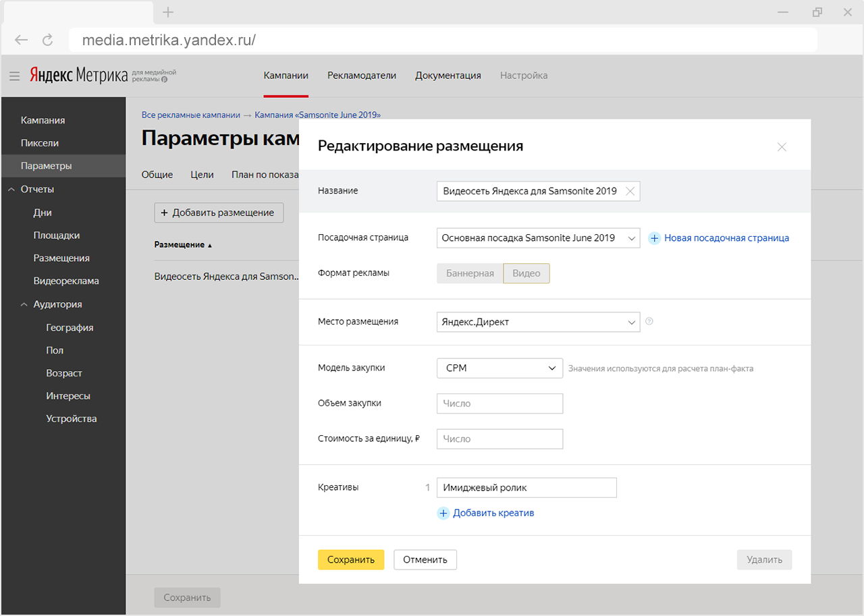Screen dimensions: 864x616
Task: Open a new browser tab with plus icon
Action: click(x=168, y=12)
